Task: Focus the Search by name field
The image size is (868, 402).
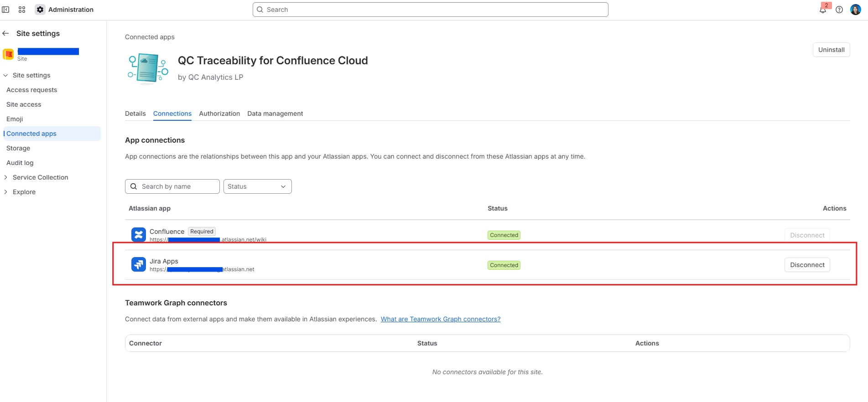Action: (x=172, y=186)
